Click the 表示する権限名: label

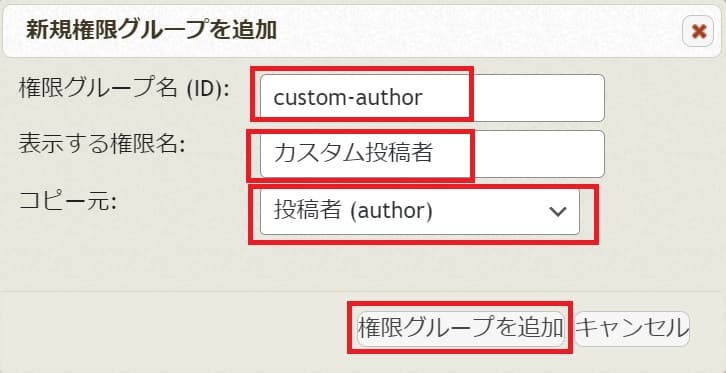coord(102,145)
